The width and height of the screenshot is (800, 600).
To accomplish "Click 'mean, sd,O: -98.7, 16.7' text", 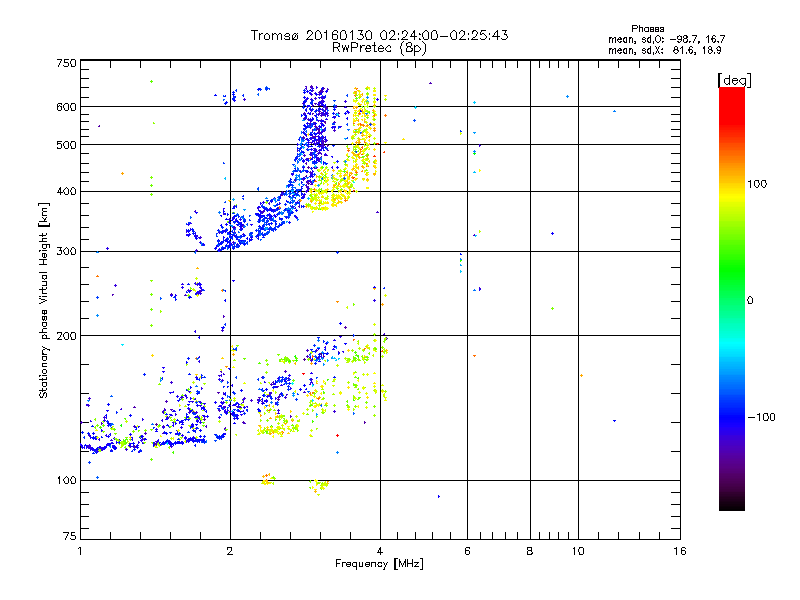I will coord(666,39).
